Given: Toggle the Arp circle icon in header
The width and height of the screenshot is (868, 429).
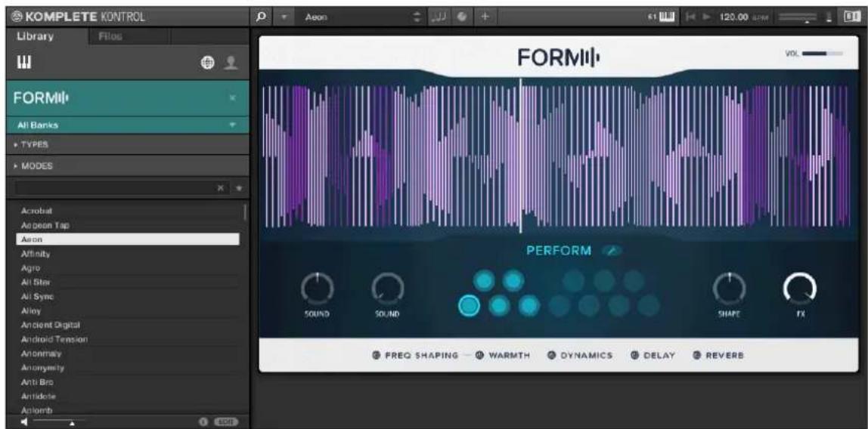Looking at the screenshot, I should [x=461, y=17].
